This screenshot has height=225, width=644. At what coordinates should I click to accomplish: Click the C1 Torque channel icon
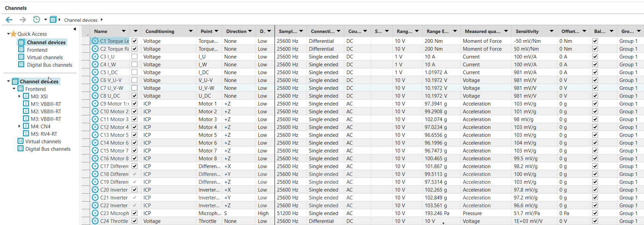point(95,41)
